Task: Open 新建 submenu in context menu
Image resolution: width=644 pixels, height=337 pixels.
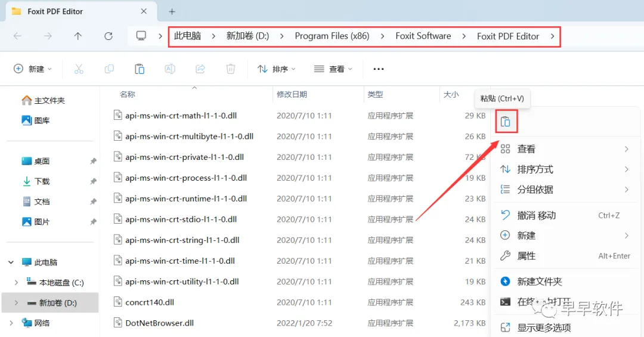Action: click(x=565, y=236)
